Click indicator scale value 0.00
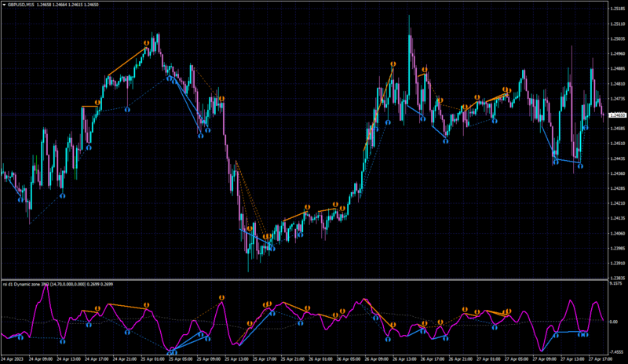This screenshot has width=628, height=364. [614, 322]
